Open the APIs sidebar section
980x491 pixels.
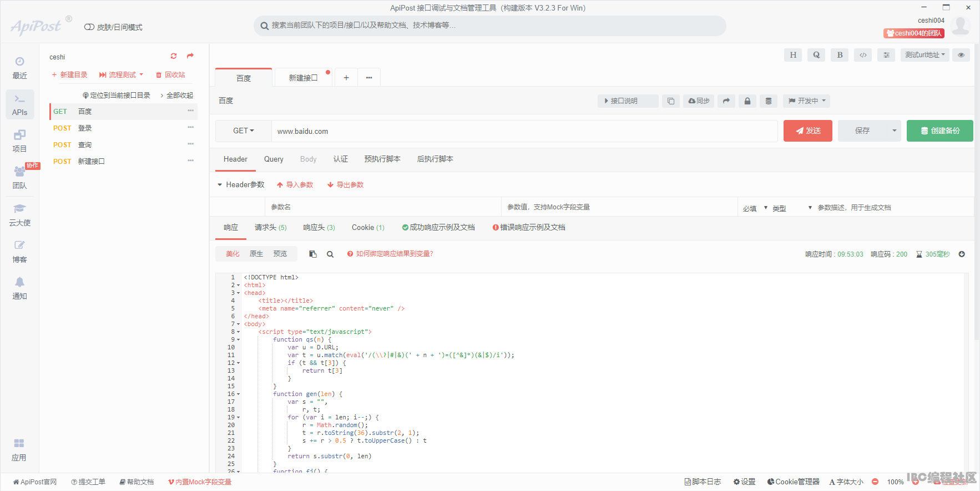(x=19, y=105)
